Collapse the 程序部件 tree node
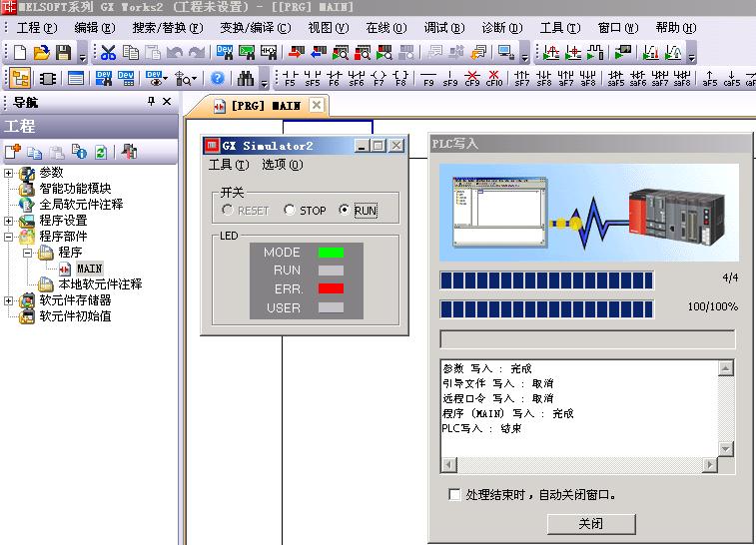This screenshot has width=756, height=545. [10, 237]
